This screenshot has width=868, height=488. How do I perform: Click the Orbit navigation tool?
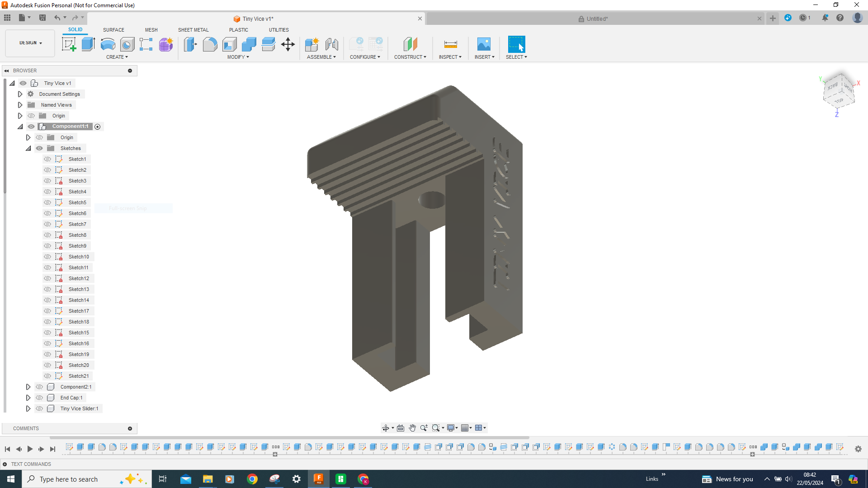coord(385,428)
